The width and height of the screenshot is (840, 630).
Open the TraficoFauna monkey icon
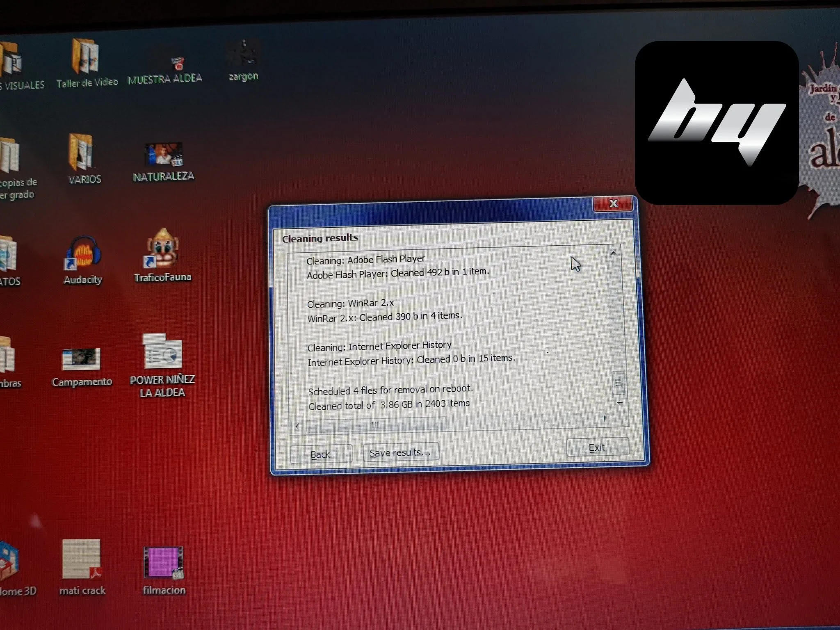(162, 250)
